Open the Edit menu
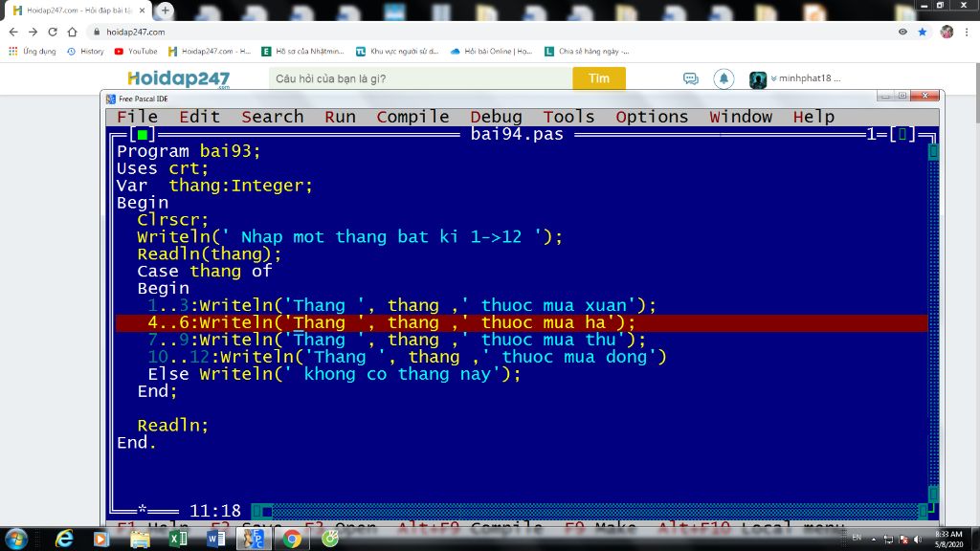The image size is (980, 551). pos(199,117)
